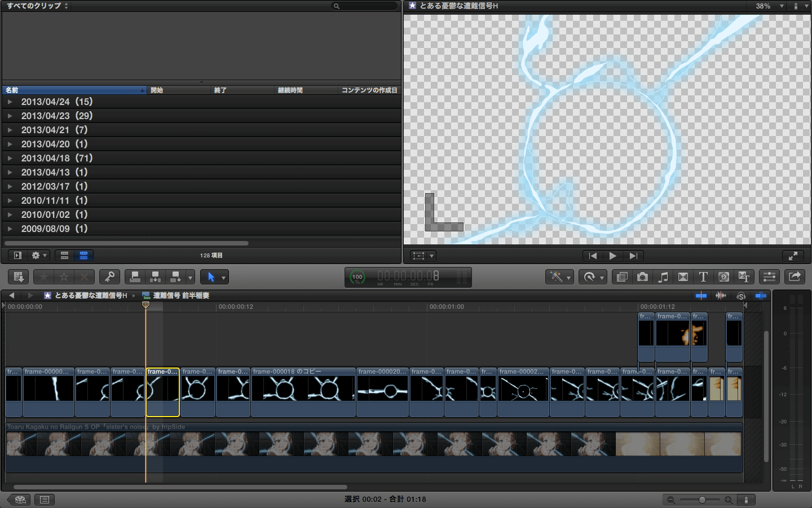The height and width of the screenshot is (508, 812).
Task: Focus the browser search field
Action: click(365, 6)
